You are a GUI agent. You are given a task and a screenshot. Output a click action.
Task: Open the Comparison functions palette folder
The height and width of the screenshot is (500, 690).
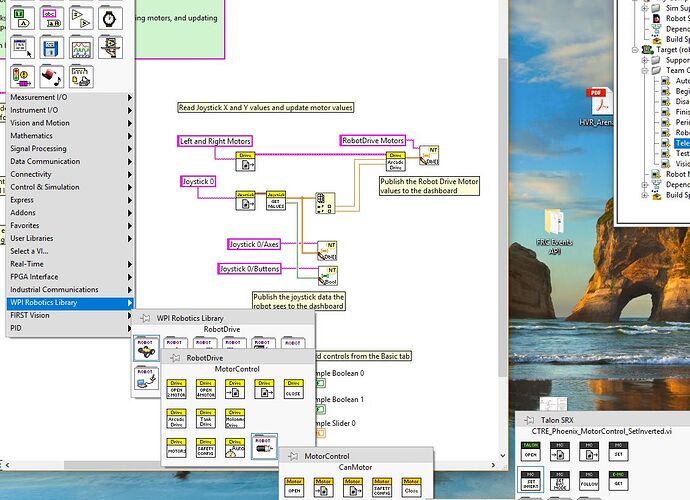click(81, 18)
